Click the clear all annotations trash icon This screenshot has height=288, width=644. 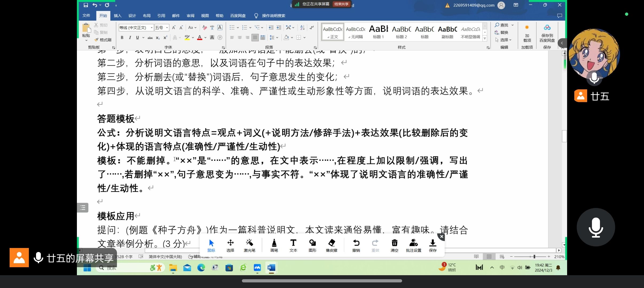point(394,245)
